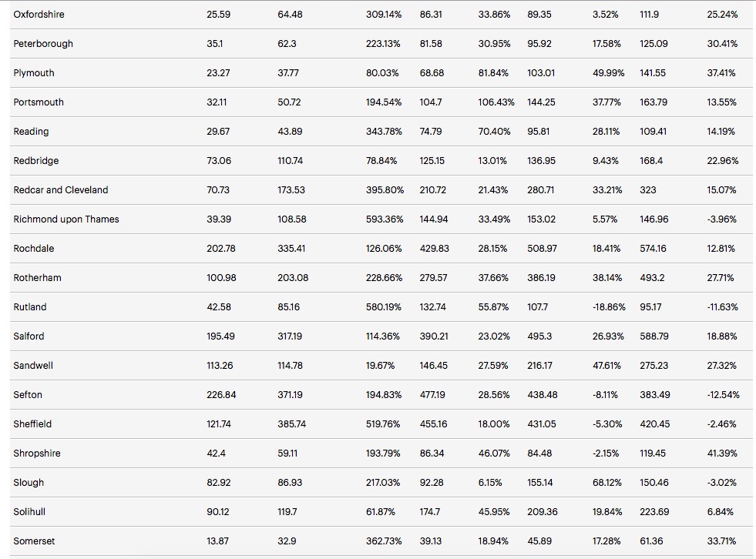Select the Redbridge 73.06 cell
This screenshot has width=756, height=559.
tap(220, 161)
